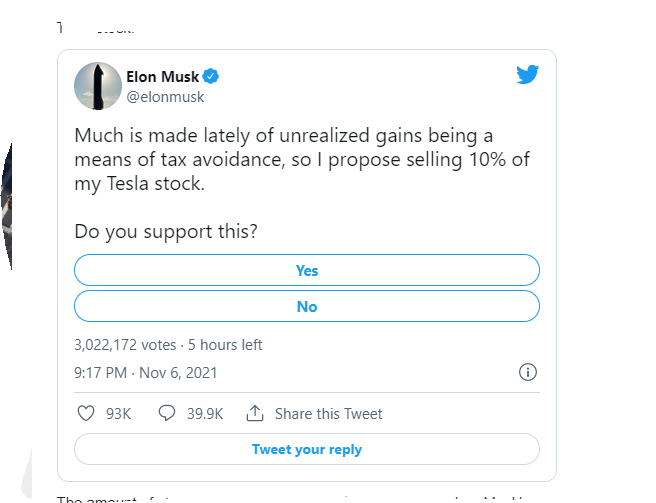The height and width of the screenshot is (503, 656).
Task: Click the 9:17 PM Nov 6, 2021 timestamp
Action: pyautogui.click(x=145, y=373)
